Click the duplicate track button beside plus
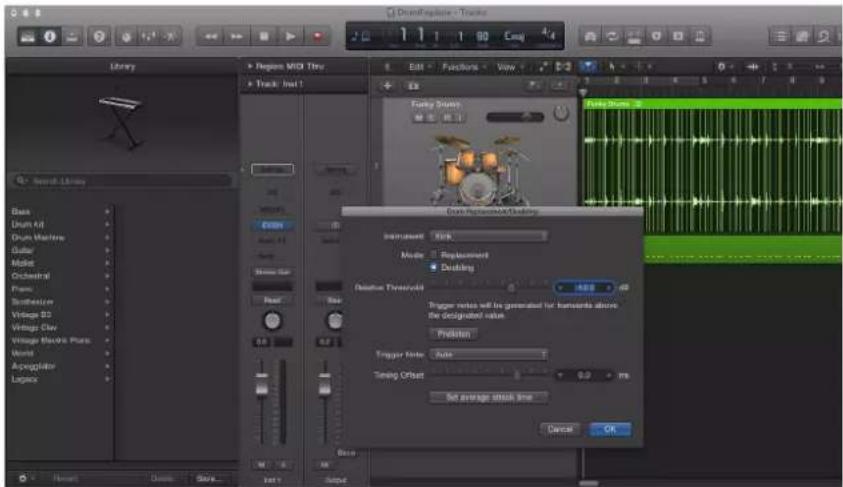 click(x=413, y=86)
